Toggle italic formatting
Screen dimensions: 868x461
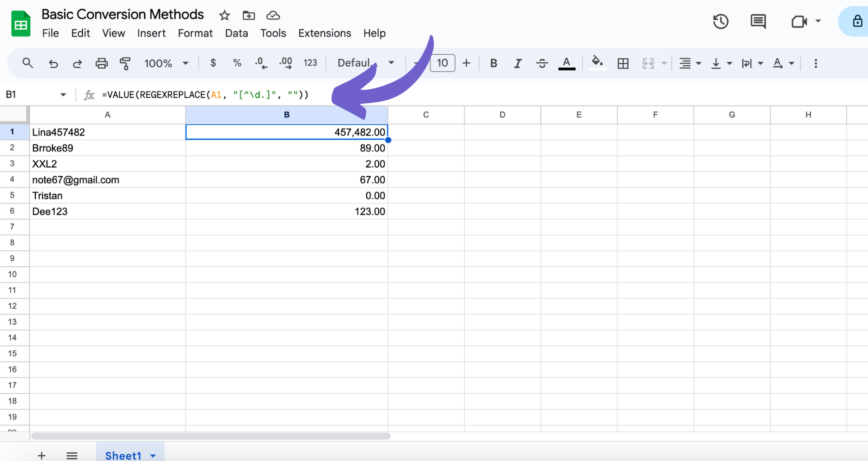pyautogui.click(x=518, y=63)
